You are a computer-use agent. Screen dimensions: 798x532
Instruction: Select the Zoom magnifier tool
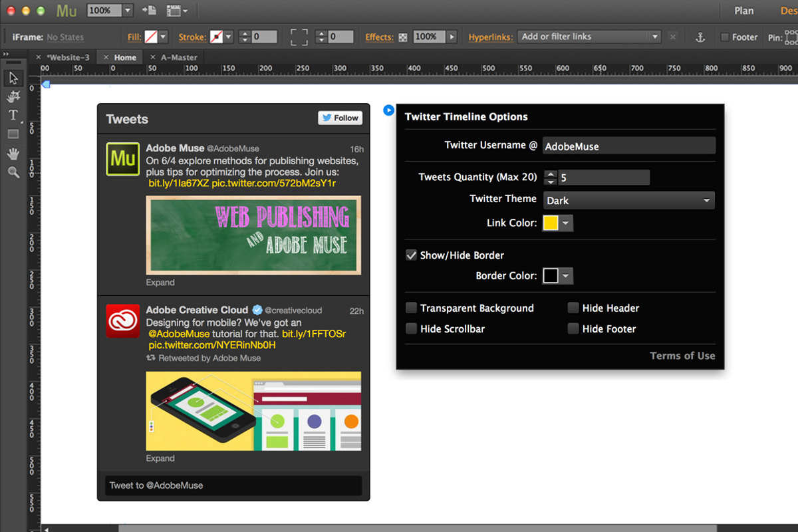tap(13, 172)
